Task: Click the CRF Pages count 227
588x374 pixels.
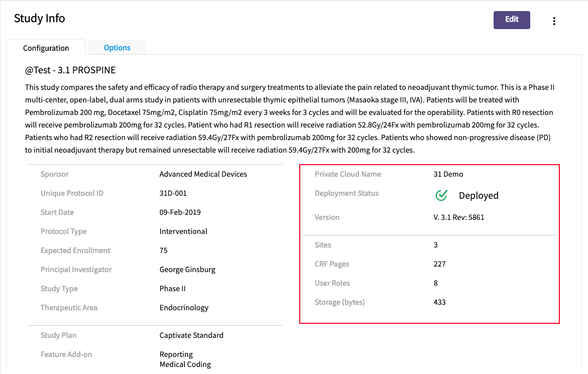Action: [439, 264]
